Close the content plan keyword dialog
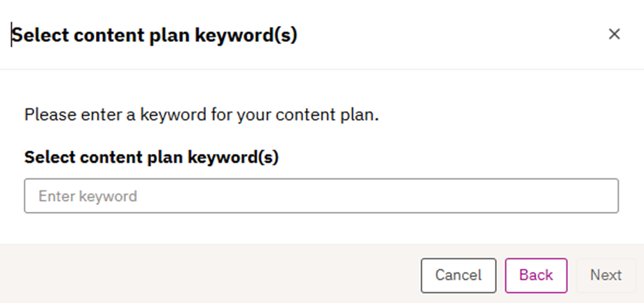Screen dimensions: 644x303 click(x=614, y=34)
